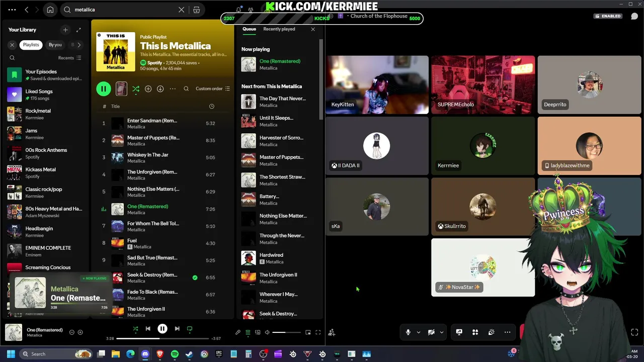Toggle the queue view icon
The width and height of the screenshot is (644, 362).
[248, 332]
